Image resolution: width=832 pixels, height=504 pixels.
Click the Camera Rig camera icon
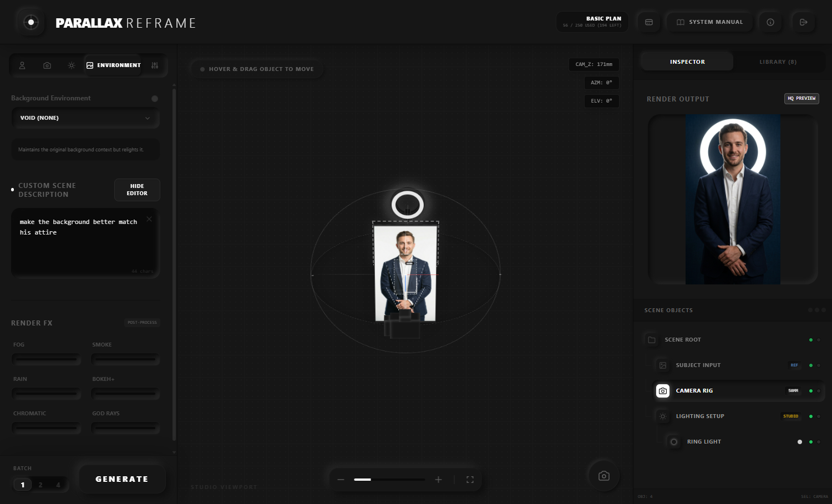(x=662, y=390)
